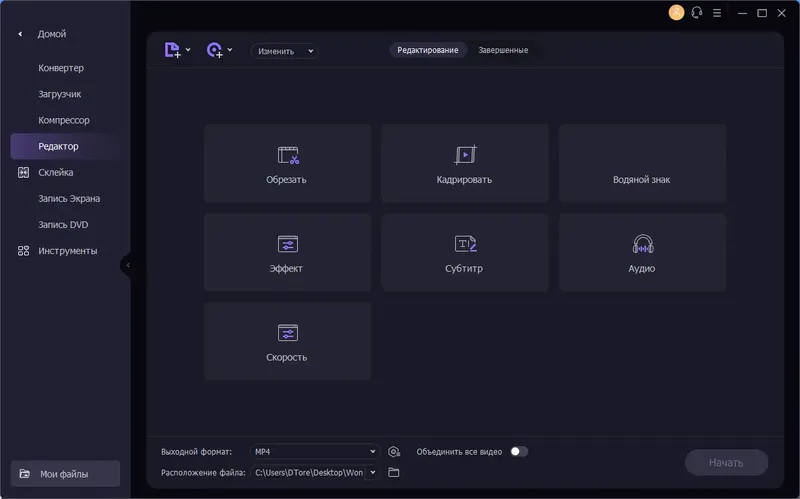Open Мои файлы
This screenshot has width=800, height=499.
[x=65, y=474]
